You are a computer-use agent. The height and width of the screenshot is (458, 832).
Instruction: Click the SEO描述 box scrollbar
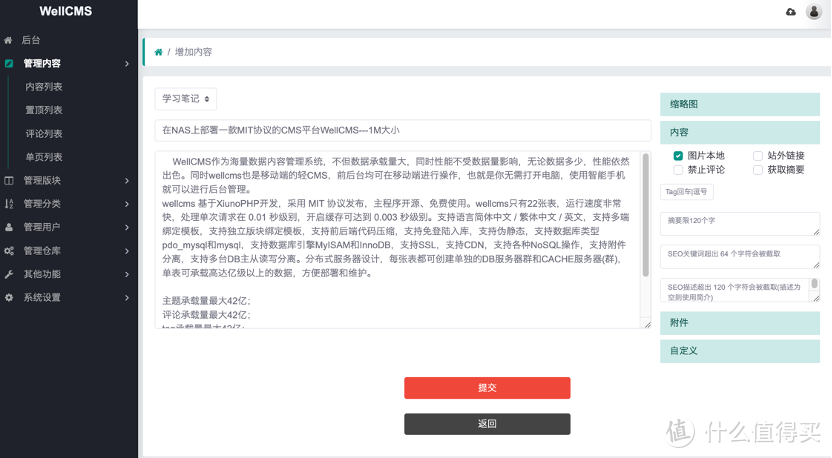pyautogui.click(x=814, y=284)
